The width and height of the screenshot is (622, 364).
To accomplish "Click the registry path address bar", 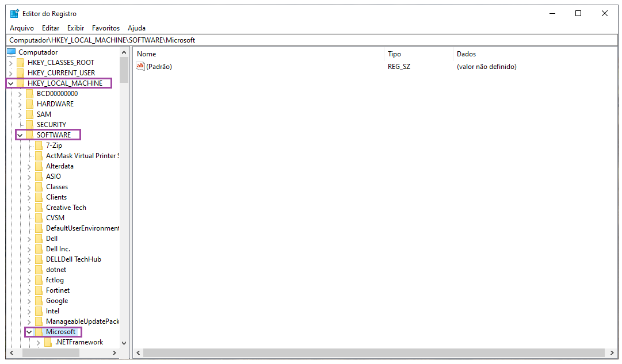I will click(x=312, y=40).
